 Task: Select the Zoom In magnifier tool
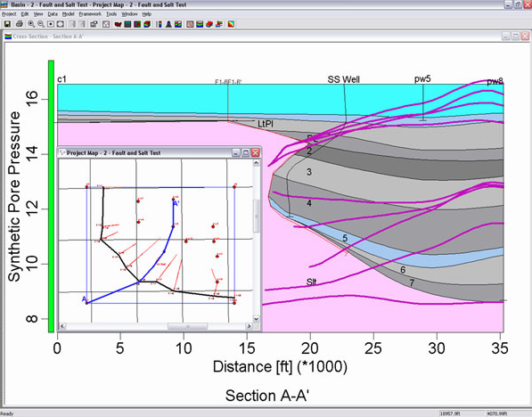click(31, 24)
